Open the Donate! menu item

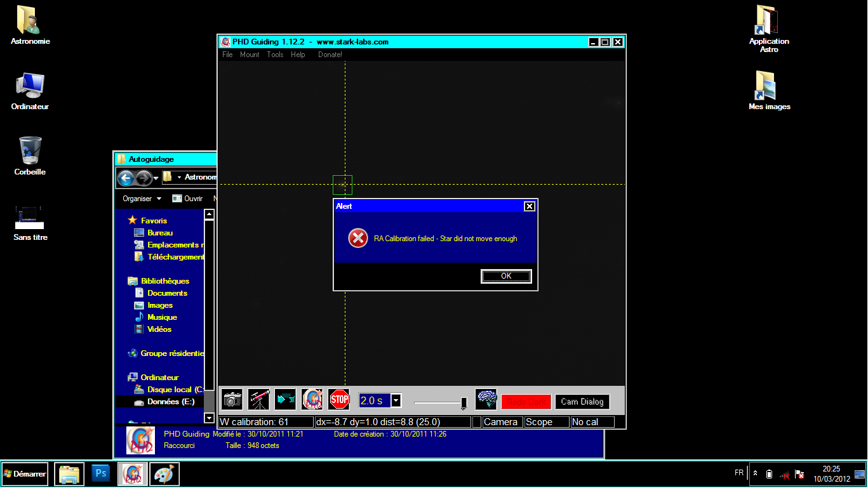point(330,55)
